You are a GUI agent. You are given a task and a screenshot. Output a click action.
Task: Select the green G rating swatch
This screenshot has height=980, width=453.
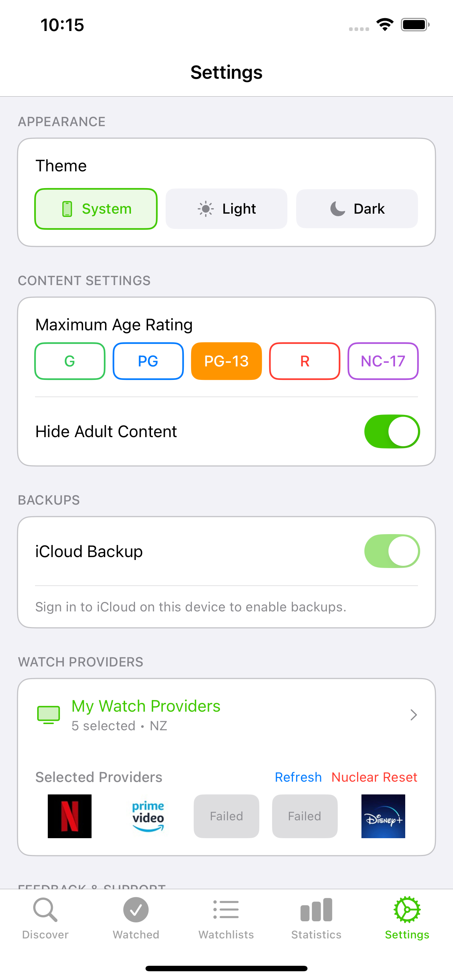coord(70,361)
